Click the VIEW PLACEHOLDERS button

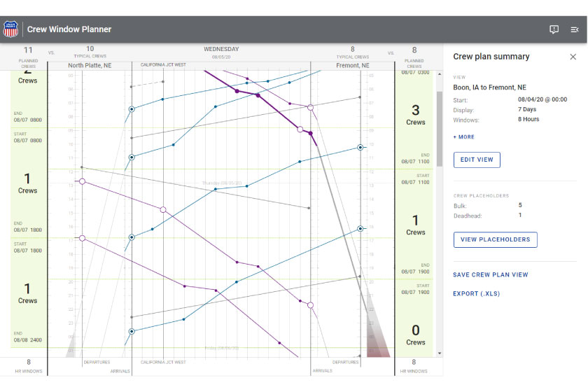point(495,239)
